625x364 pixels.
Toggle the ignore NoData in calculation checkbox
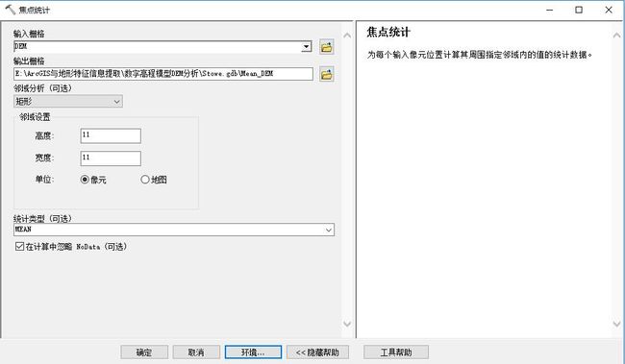click(x=19, y=247)
